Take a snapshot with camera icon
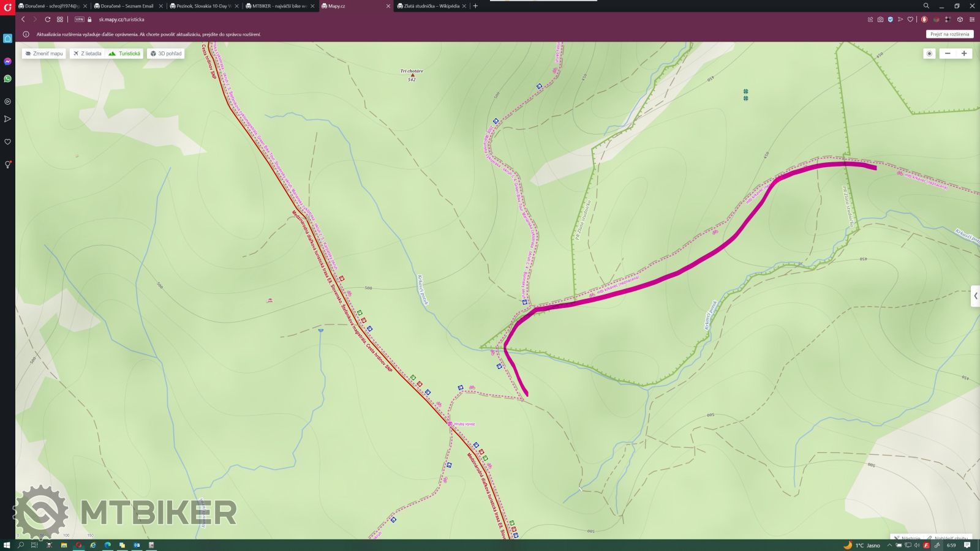 click(x=880, y=20)
